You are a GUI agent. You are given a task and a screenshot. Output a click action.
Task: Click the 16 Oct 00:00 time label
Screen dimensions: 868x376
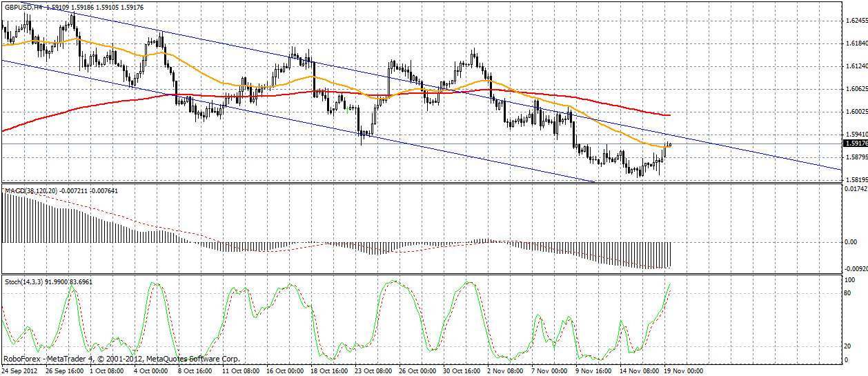point(286,371)
